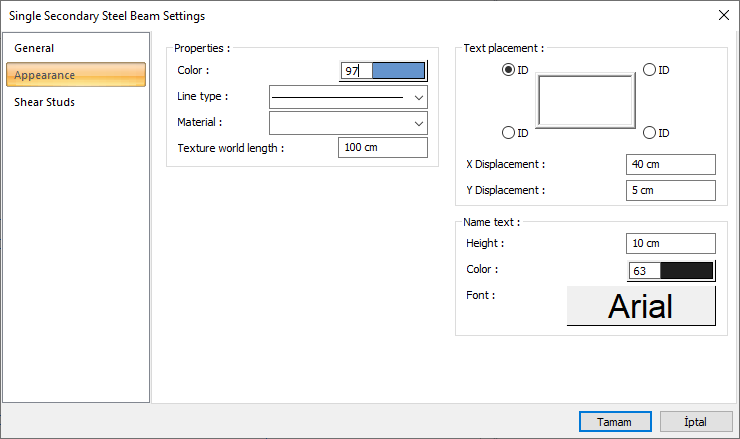Open the black Name text color swatch
This screenshot has height=439, width=740.
tap(686, 270)
